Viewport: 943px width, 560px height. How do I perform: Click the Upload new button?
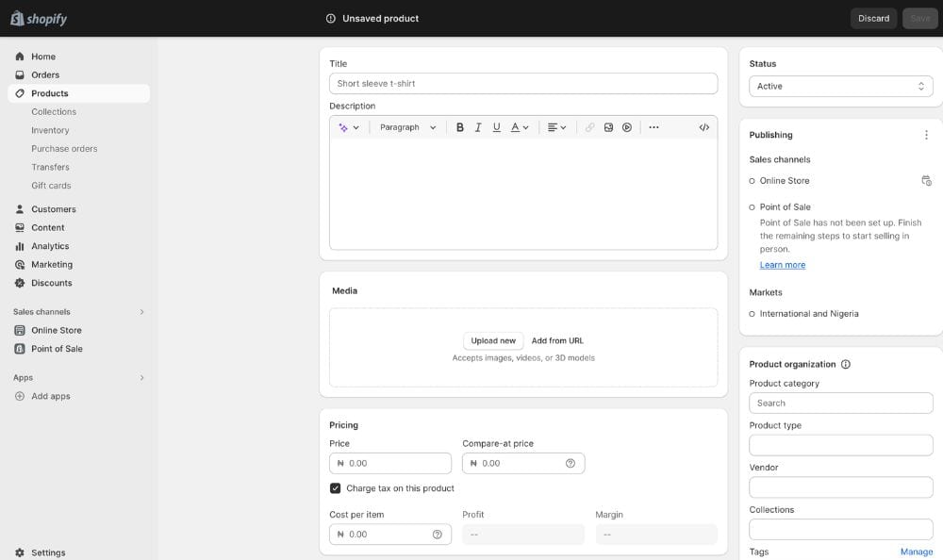point(493,340)
